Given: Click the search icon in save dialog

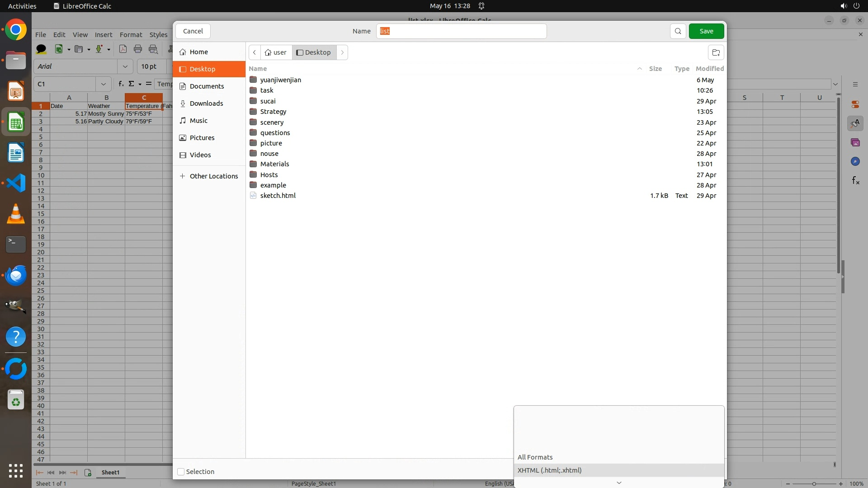Looking at the screenshot, I should (678, 31).
